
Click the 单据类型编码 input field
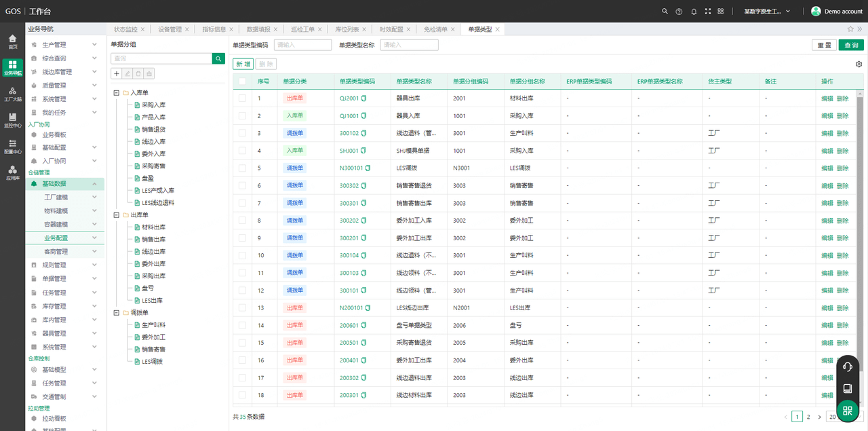pyautogui.click(x=302, y=45)
